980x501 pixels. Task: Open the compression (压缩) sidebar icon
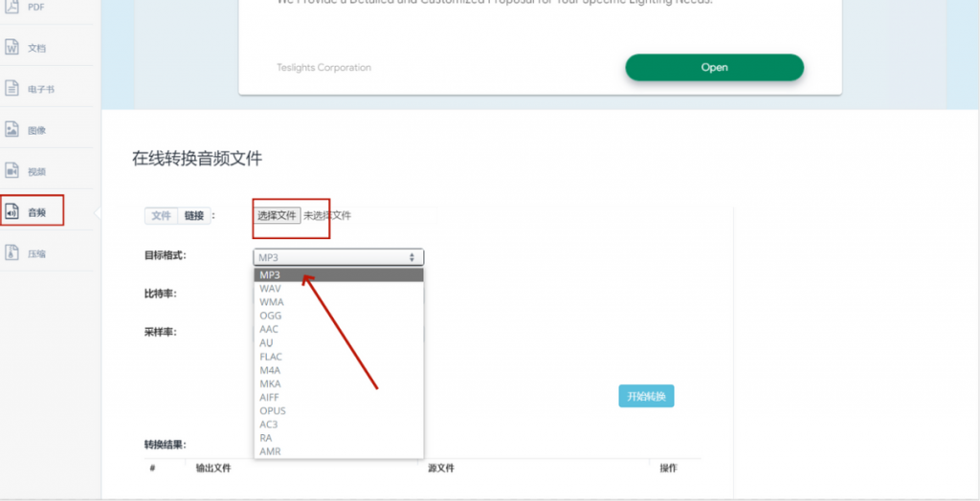11,253
